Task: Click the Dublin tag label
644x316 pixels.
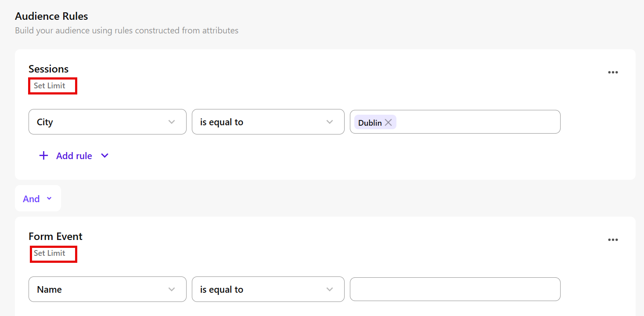Action: point(370,123)
